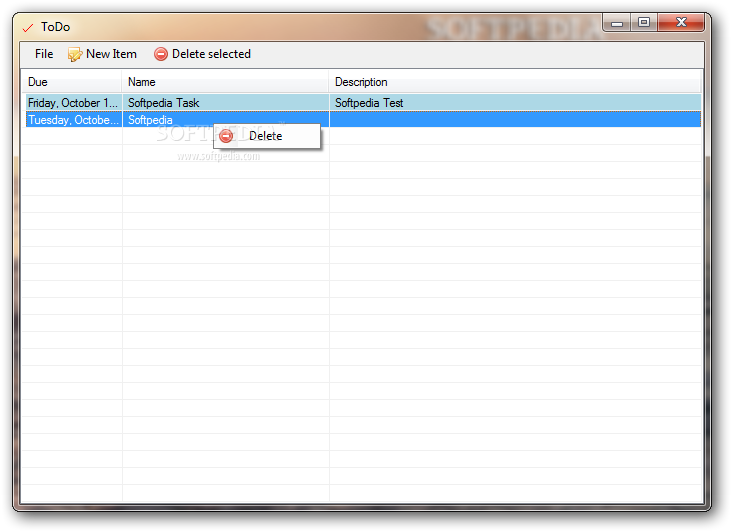The image size is (732, 532).
Task: Select the 'Friday, October 1...' due date cell
Action: click(x=73, y=103)
